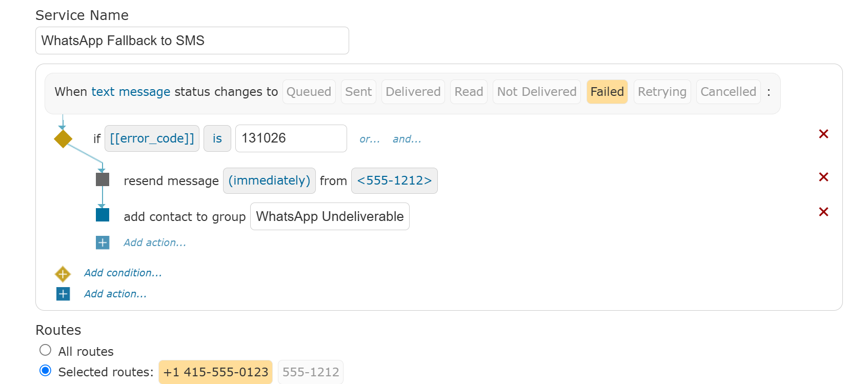
Task: Click the yellow diamond condition icon beside if
Action: point(63,139)
